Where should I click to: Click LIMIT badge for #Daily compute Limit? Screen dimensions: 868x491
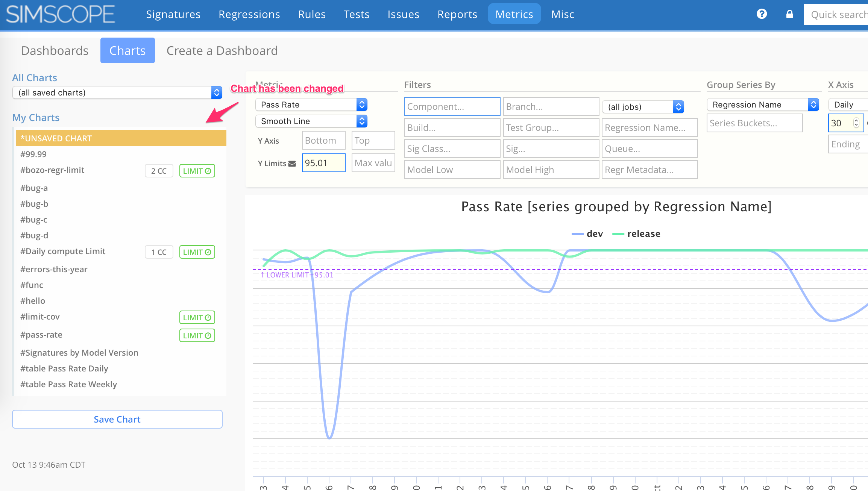[197, 252]
